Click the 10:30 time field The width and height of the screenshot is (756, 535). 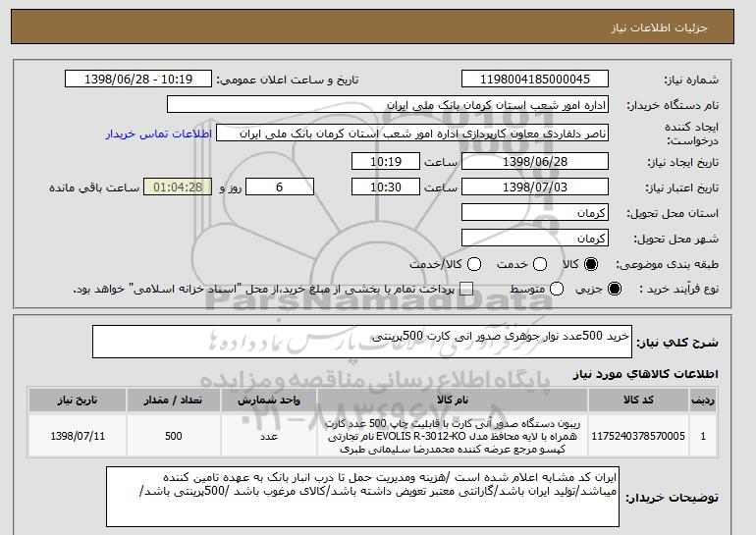coord(386,187)
